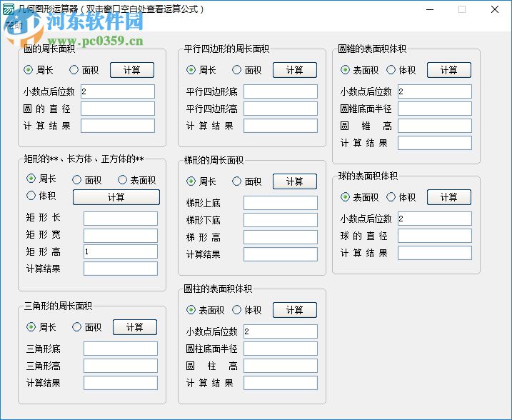
Task: Click the 梯形高 input field
Action: tap(281, 237)
